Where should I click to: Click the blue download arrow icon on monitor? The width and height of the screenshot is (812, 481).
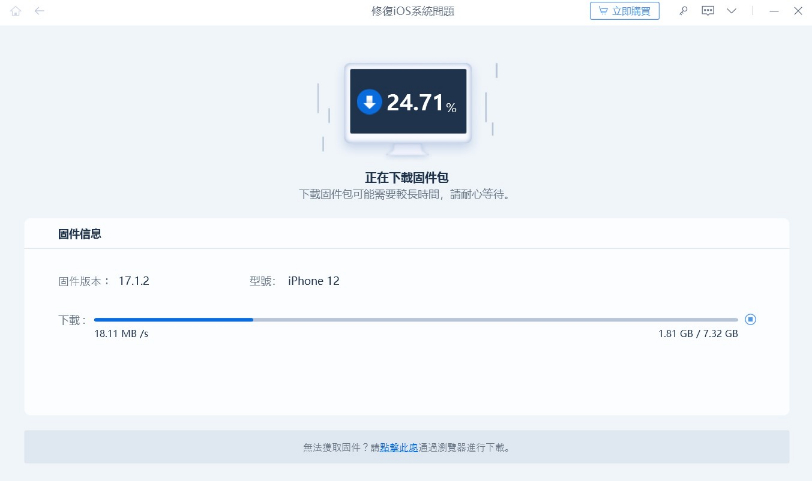pos(369,102)
